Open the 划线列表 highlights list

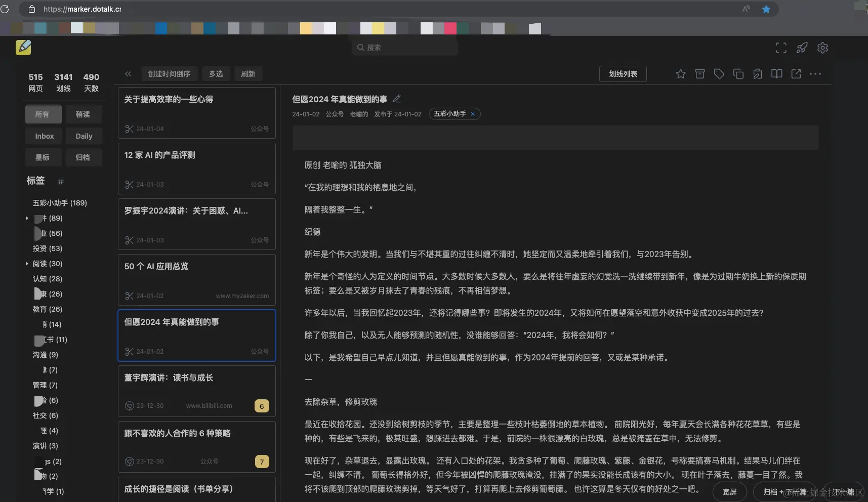[623, 74]
